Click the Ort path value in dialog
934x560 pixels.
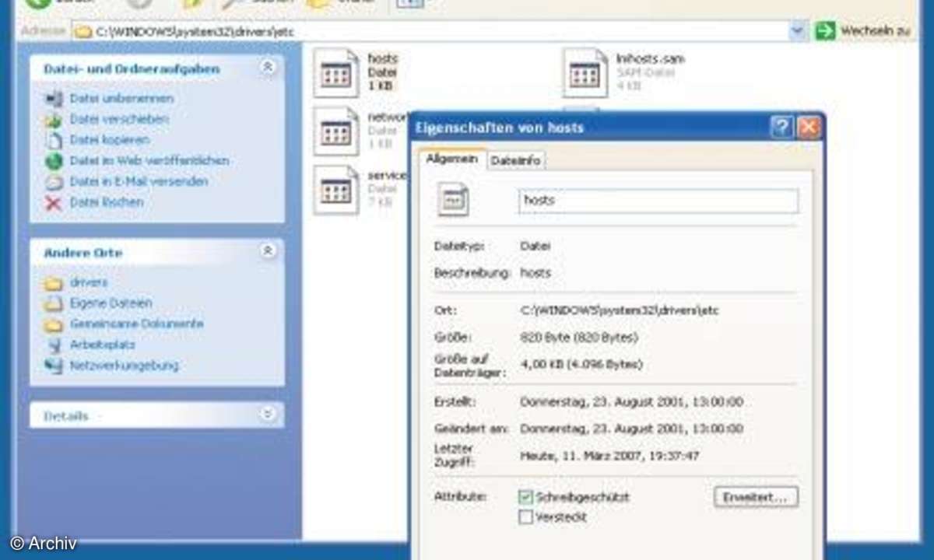point(620,310)
